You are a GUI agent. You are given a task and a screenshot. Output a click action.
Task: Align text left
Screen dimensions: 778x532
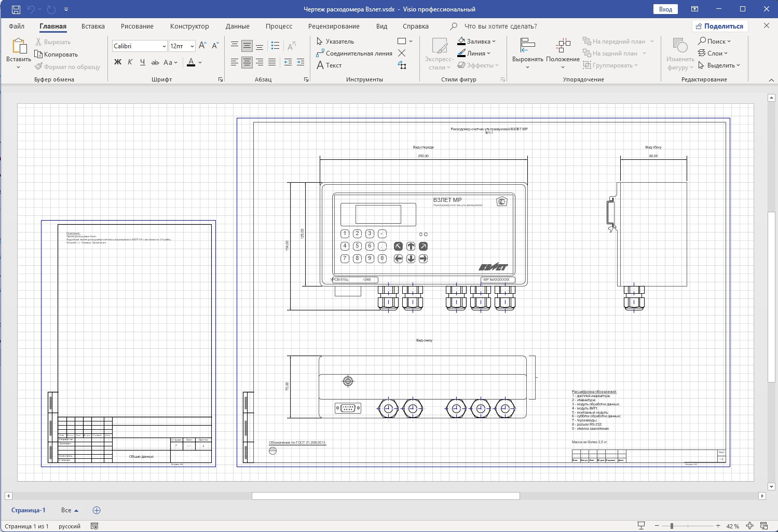(x=235, y=63)
